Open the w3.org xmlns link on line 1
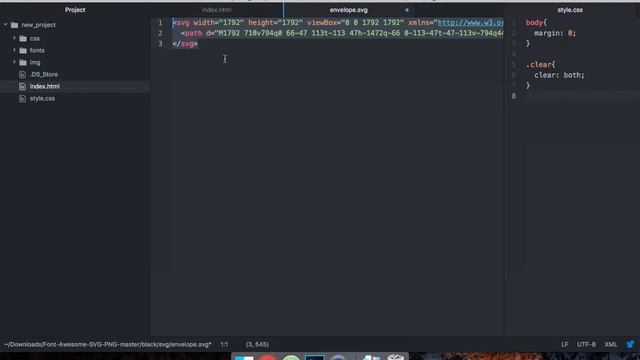The height and width of the screenshot is (360, 640). point(470,23)
